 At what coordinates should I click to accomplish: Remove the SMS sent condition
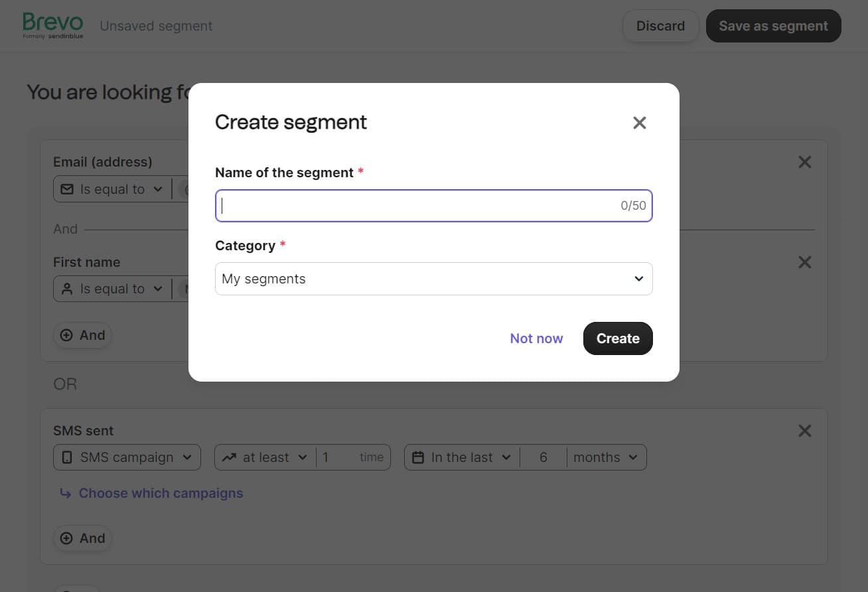click(804, 430)
